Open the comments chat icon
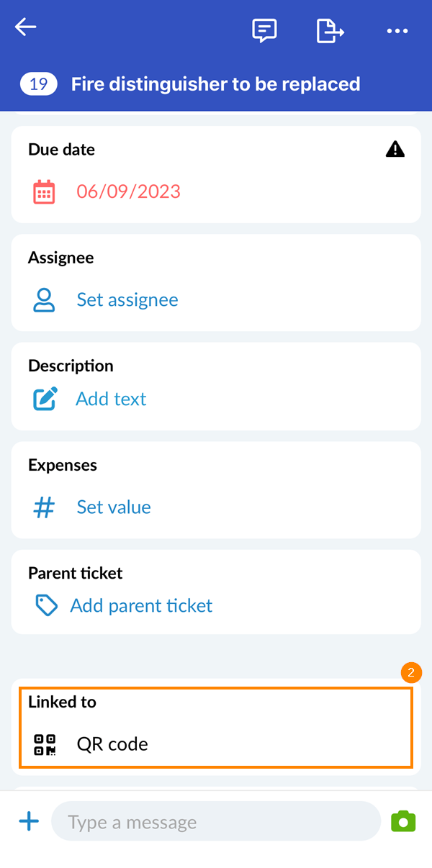 264,30
